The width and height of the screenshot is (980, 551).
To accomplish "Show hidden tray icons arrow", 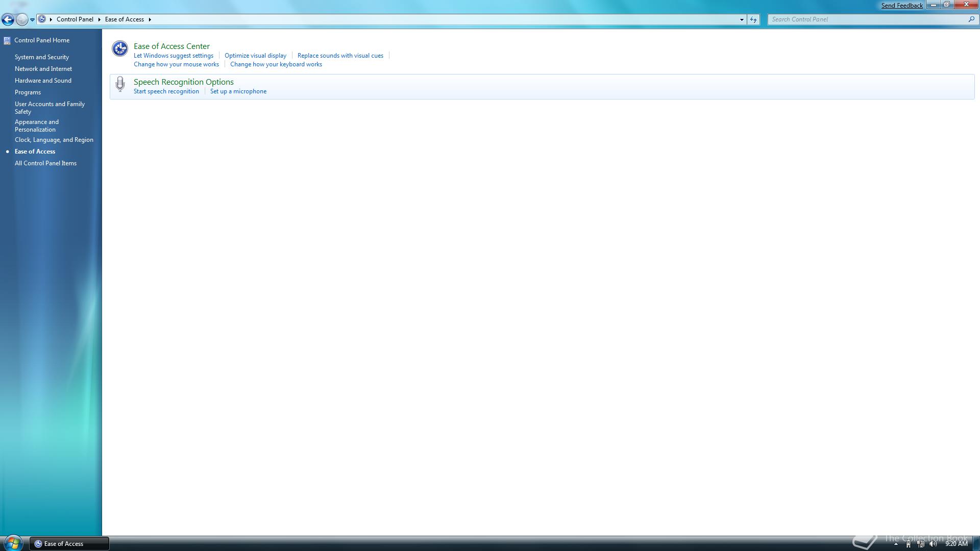I will pos(896,544).
